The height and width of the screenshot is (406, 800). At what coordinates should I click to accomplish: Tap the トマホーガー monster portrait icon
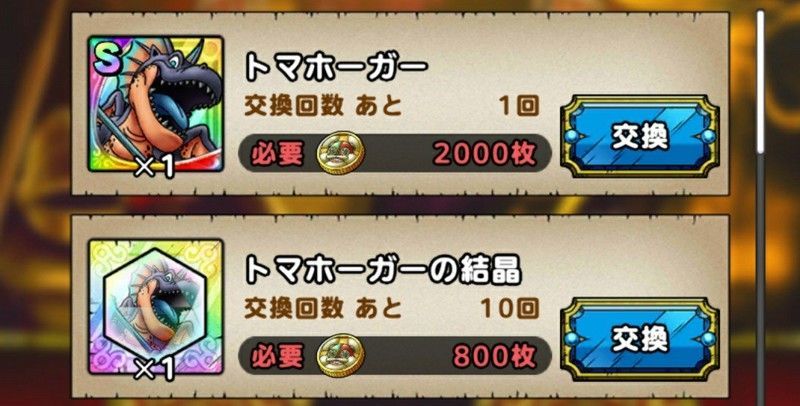coord(156,104)
